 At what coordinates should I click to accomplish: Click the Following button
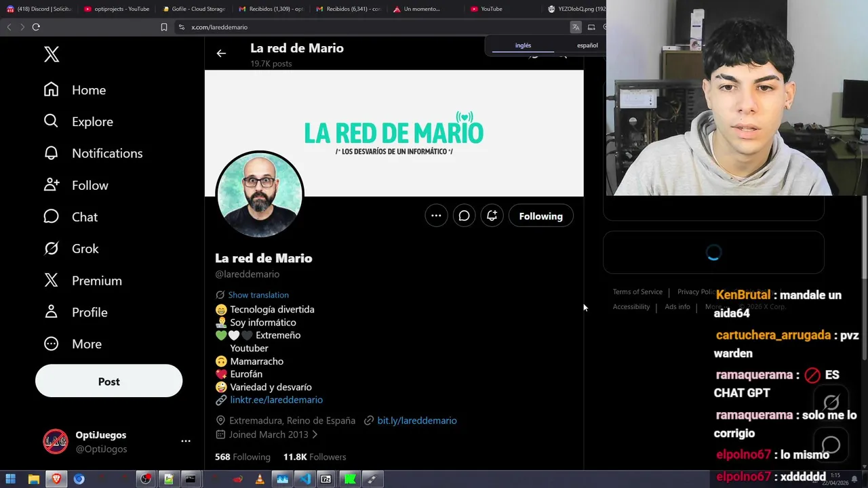pyautogui.click(x=540, y=216)
